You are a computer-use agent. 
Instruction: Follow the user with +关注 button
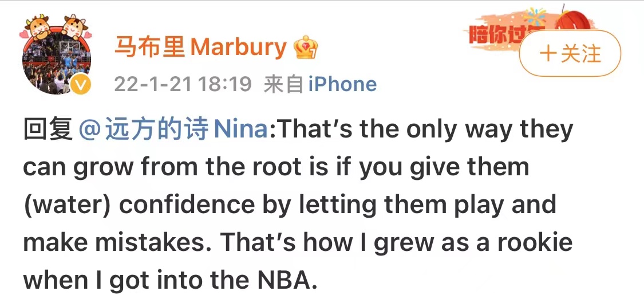[x=570, y=53]
